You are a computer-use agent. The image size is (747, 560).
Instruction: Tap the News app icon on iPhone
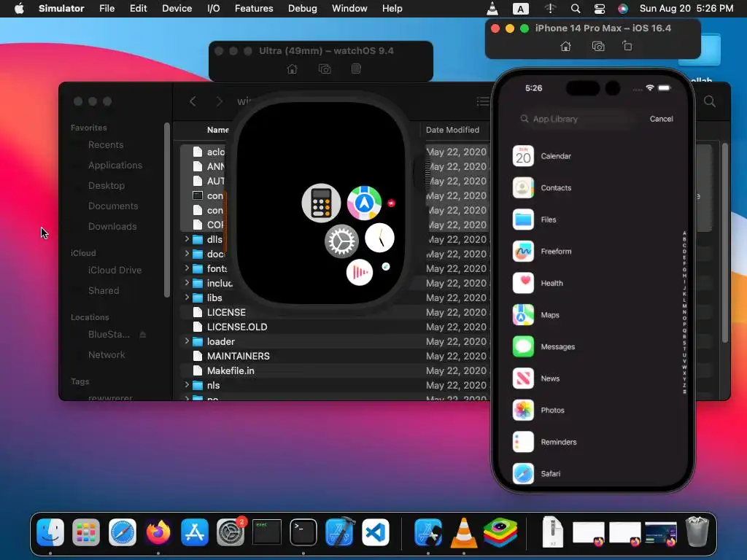pos(523,378)
